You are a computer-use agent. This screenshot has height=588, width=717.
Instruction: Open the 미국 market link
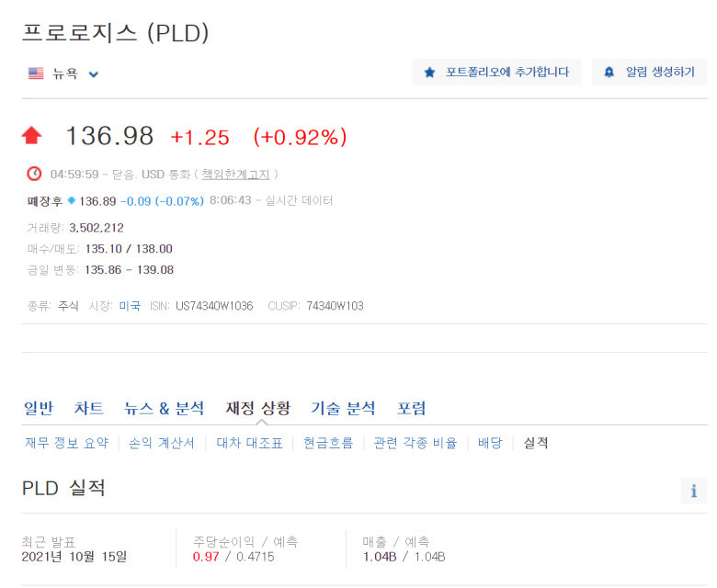point(130,306)
